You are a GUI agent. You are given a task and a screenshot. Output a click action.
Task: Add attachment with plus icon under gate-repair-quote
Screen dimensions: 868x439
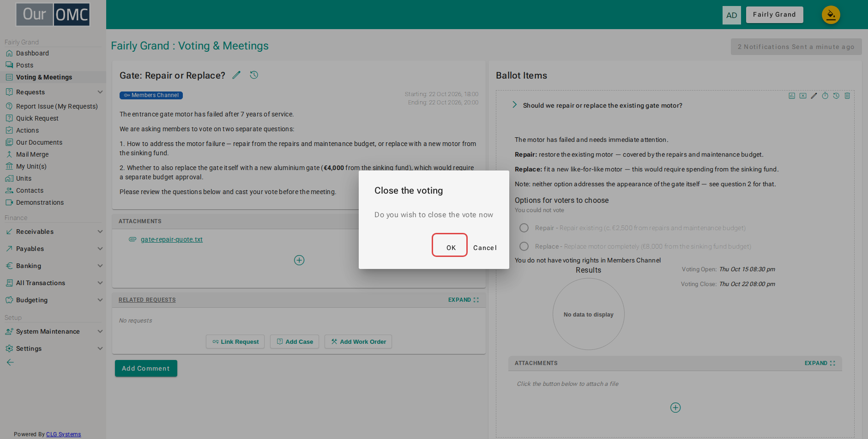point(299,260)
